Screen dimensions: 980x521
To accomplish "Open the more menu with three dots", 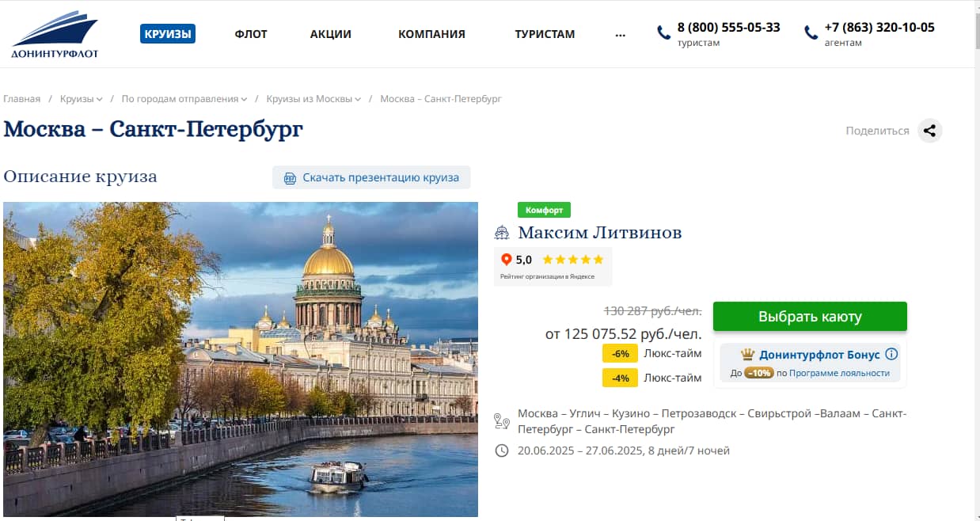I will [x=620, y=34].
